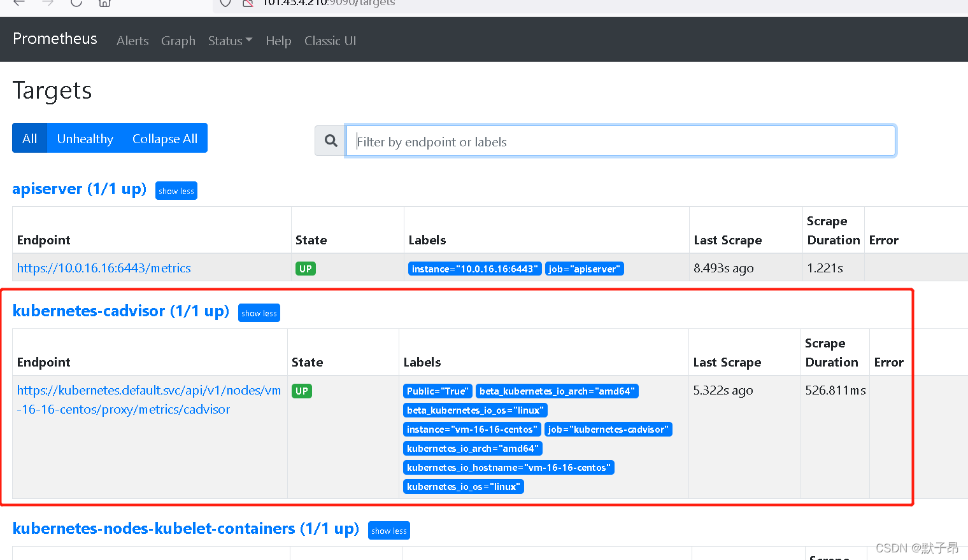Screen dimensions: 968x560
Task: Collapse kubernetes-nodes-kubelet-containers with show less button
Action: pos(389,531)
